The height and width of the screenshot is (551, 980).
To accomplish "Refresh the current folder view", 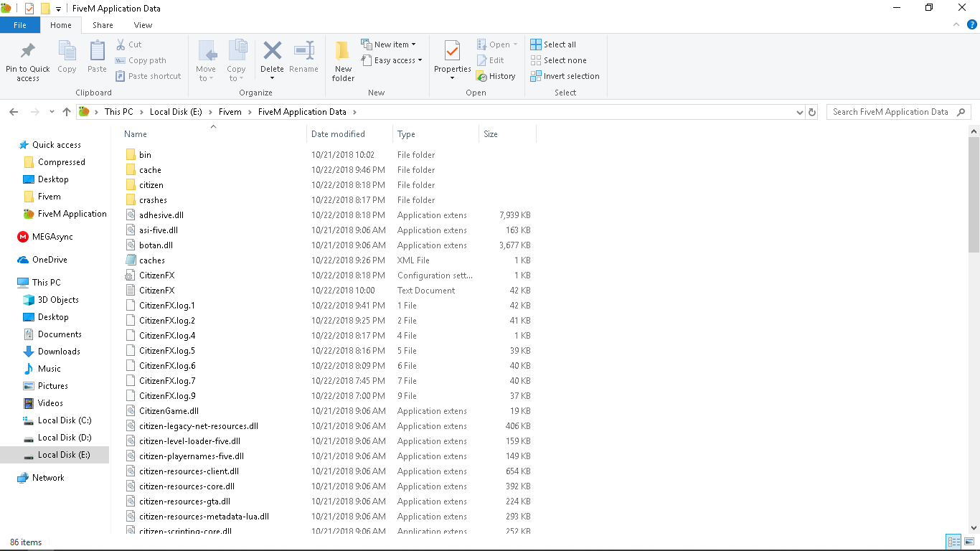I will [x=812, y=112].
